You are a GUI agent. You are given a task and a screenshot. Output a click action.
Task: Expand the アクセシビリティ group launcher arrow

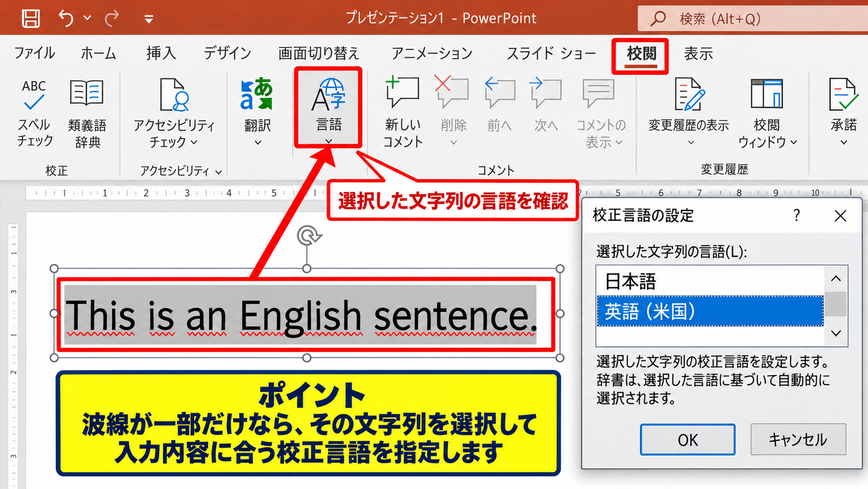click(x=219, y=172)
